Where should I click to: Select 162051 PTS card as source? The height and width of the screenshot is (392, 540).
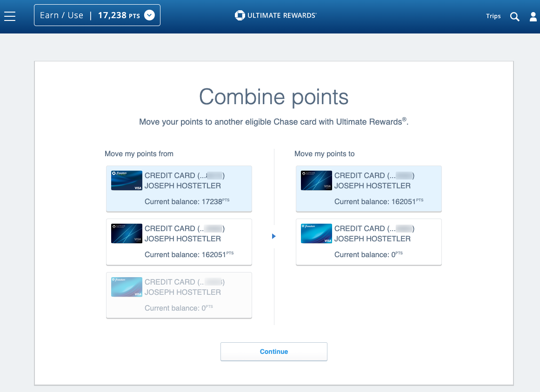click(179, 242)
